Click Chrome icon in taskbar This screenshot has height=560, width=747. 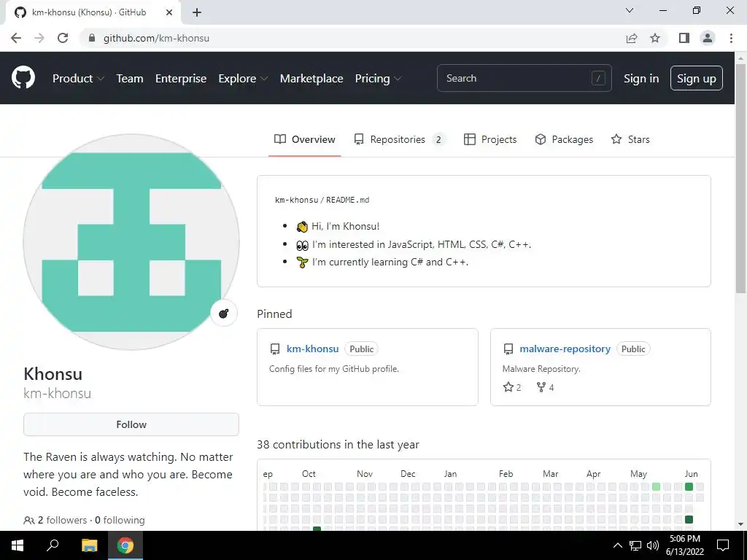click(125, 545)
